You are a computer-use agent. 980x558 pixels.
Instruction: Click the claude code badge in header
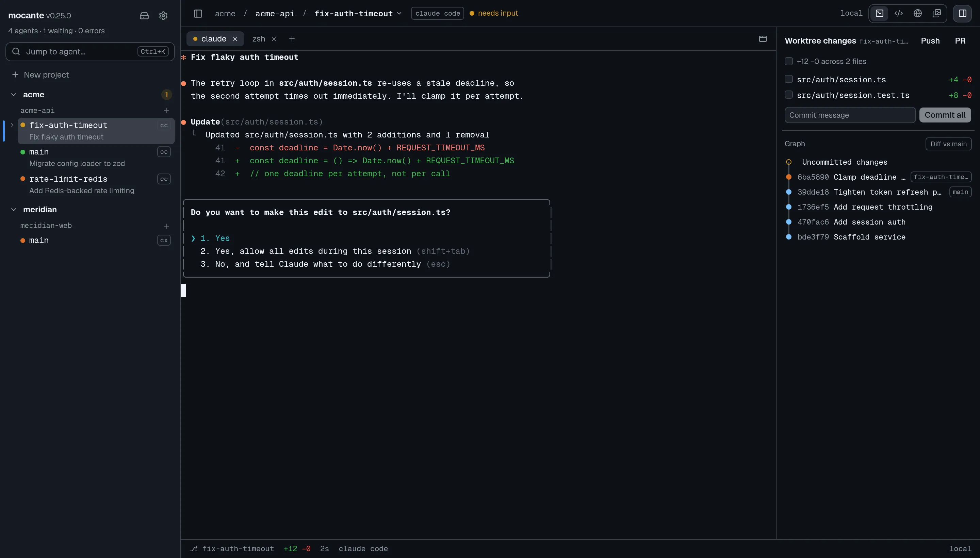point(438,13)
